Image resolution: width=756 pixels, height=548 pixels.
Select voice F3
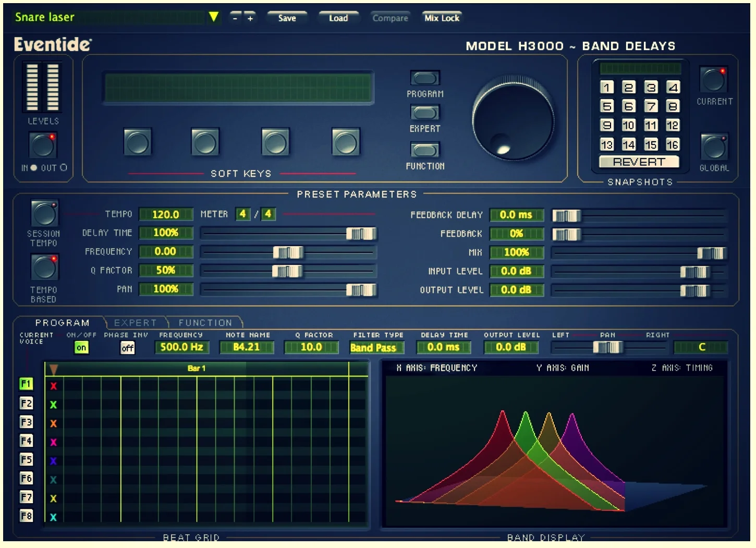pos(26,422)
